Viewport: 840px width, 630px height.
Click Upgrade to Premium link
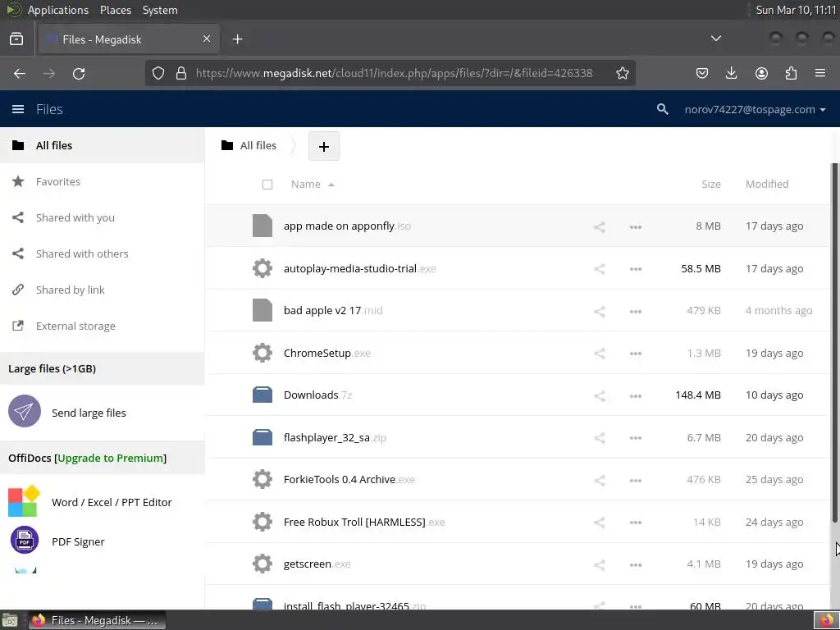[111, 458]
